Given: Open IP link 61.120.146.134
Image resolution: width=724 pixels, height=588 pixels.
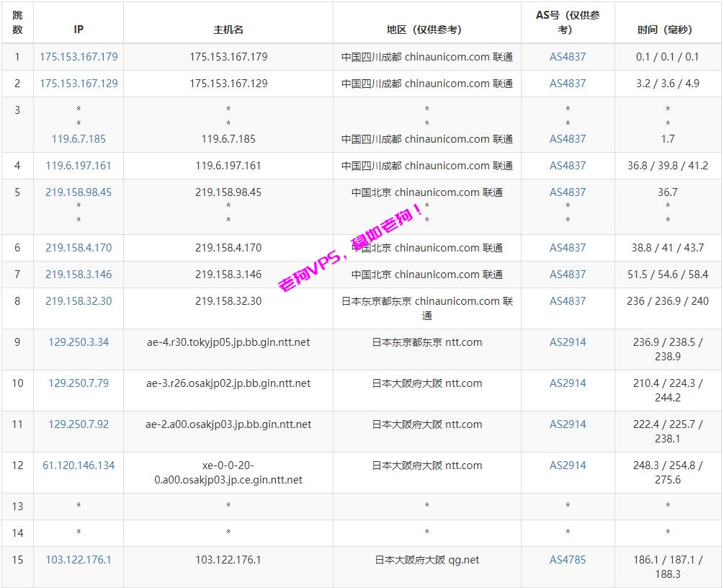Looking at the screenshot, I should tap(79, 465).
